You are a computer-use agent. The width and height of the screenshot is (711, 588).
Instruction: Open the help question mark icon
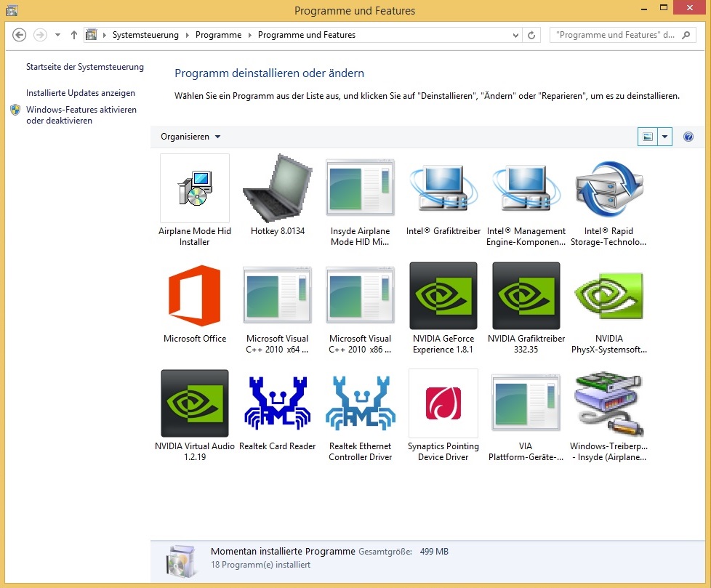pos(688,137)
